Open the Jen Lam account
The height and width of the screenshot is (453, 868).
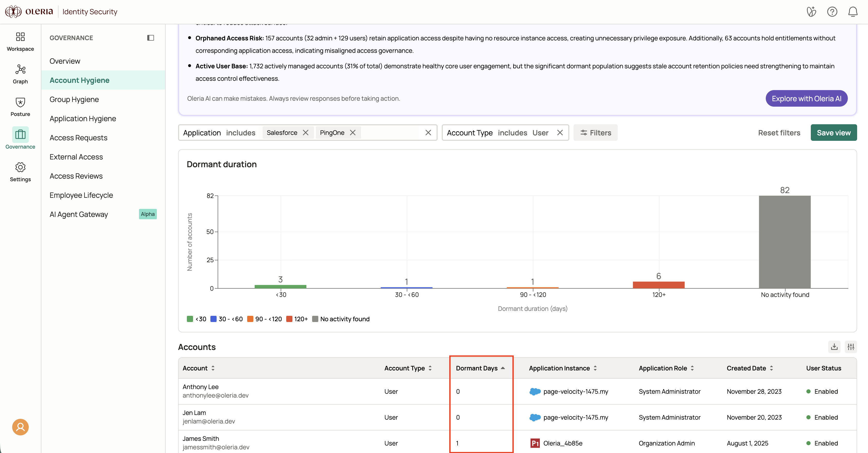(194, 413)
